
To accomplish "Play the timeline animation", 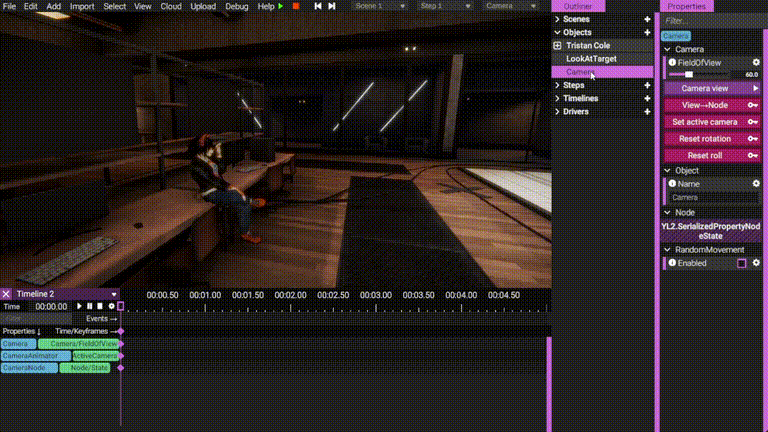I will pyautogui.click(x=79, y=306).
